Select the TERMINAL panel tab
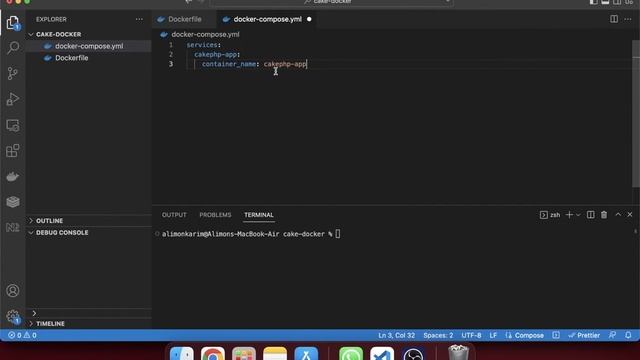 259,215
